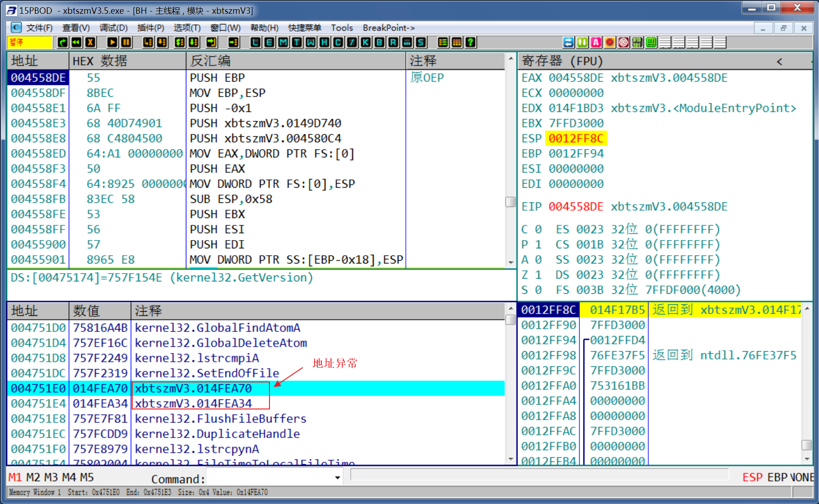This screenshot has width=819, height=504.
Task: Click the green 010101 binary icon
Action: pos(637,43)
